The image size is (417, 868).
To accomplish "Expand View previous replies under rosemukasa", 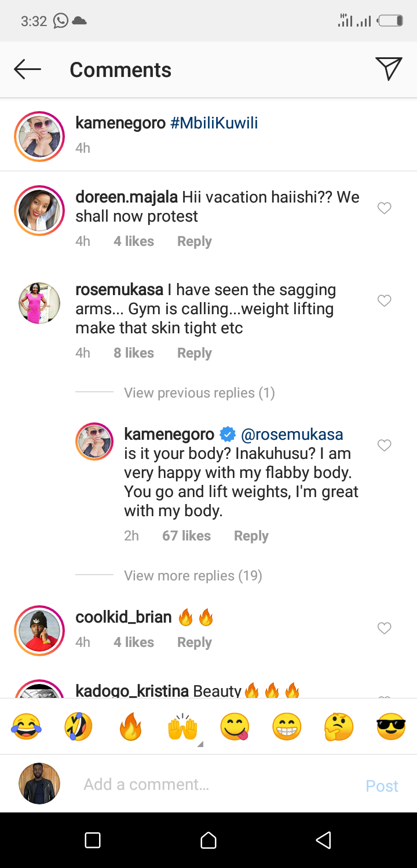I will coord(199,392).
